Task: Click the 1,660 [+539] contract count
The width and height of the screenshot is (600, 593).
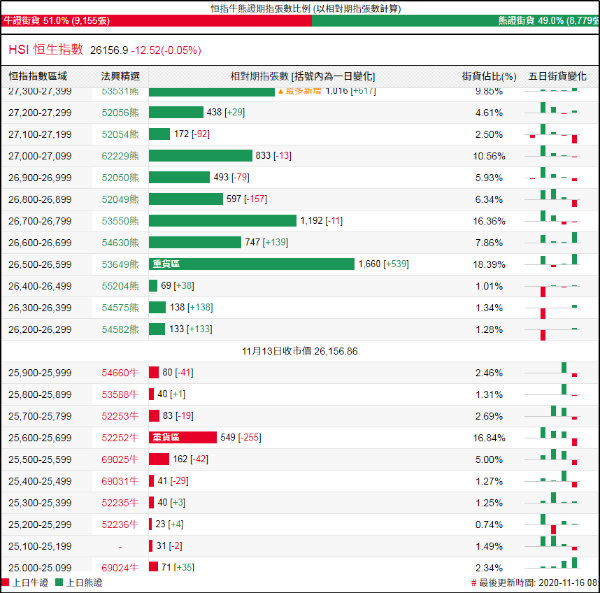Action: point(384,264)
